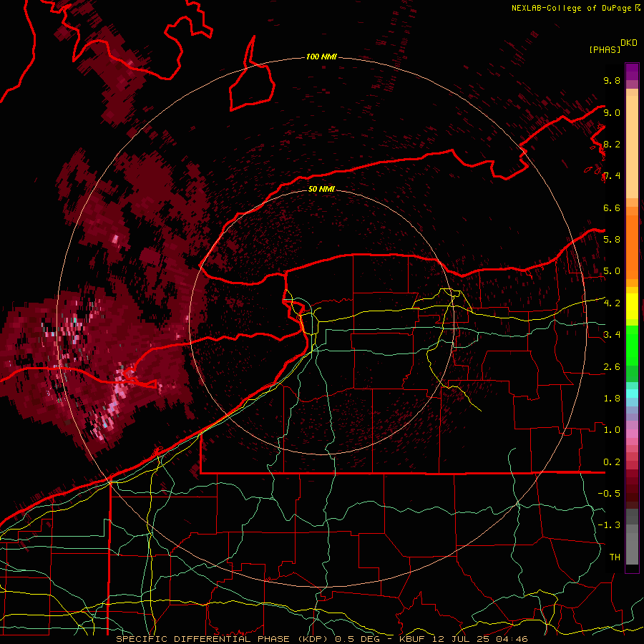This screenshot has height=644, width=644.
Task: Click the -0.5 legend value
Action: [x=609, y=494]
